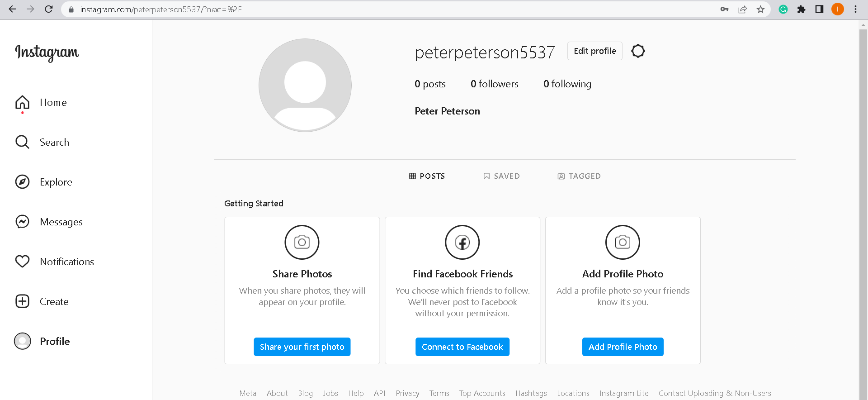
Task: Click the Home label in sidebar
Action: click(53, 103)
